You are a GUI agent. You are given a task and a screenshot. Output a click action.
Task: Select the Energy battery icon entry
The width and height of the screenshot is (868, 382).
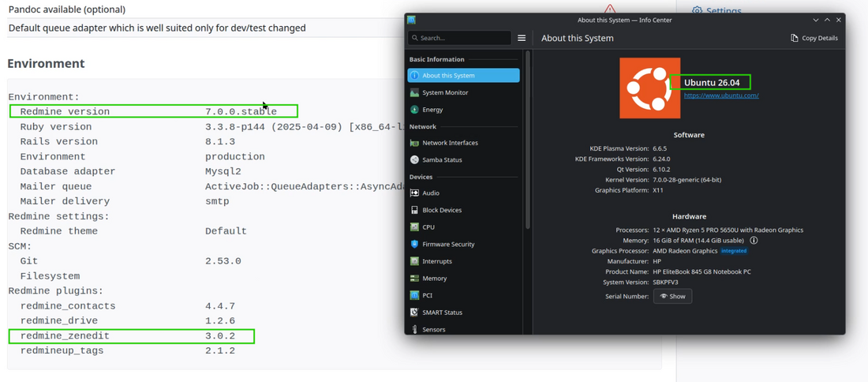463,110
